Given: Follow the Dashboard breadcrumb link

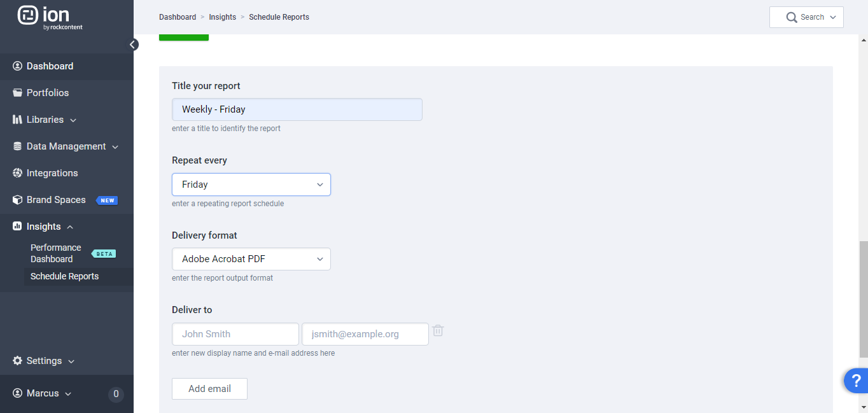Looking at the screenshot, I should 178,17.
